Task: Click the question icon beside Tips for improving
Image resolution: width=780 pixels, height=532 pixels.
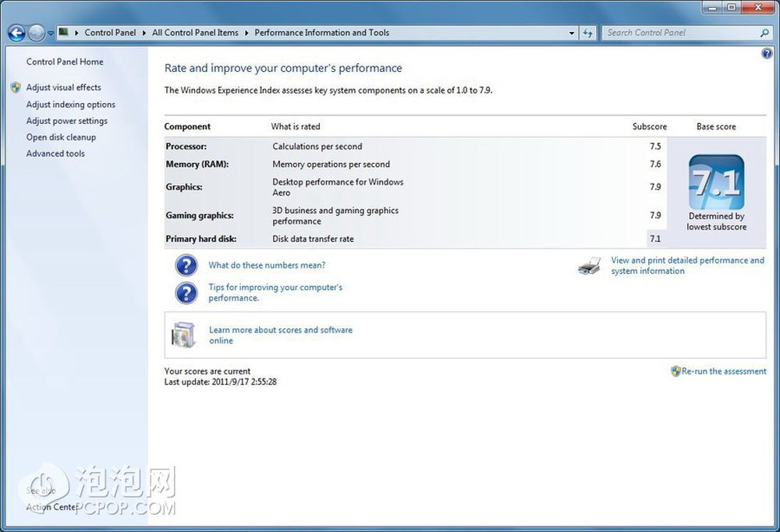Action: 186,293
